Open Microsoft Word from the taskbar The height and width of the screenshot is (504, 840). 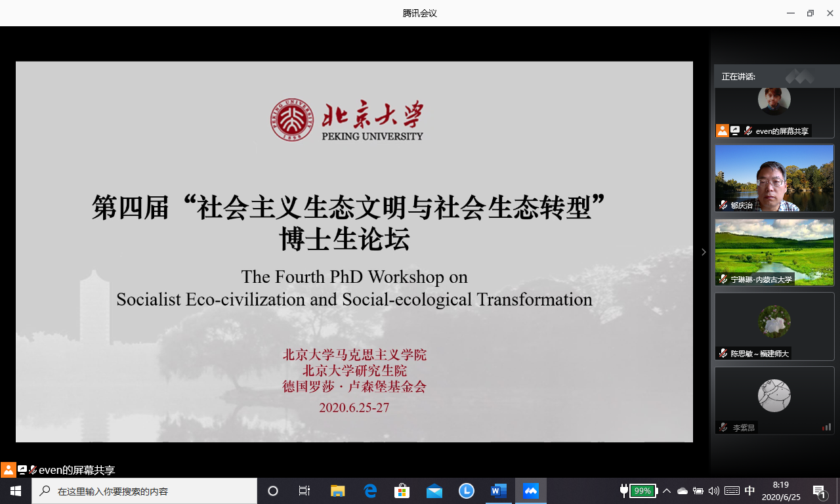tap(499, 491)
